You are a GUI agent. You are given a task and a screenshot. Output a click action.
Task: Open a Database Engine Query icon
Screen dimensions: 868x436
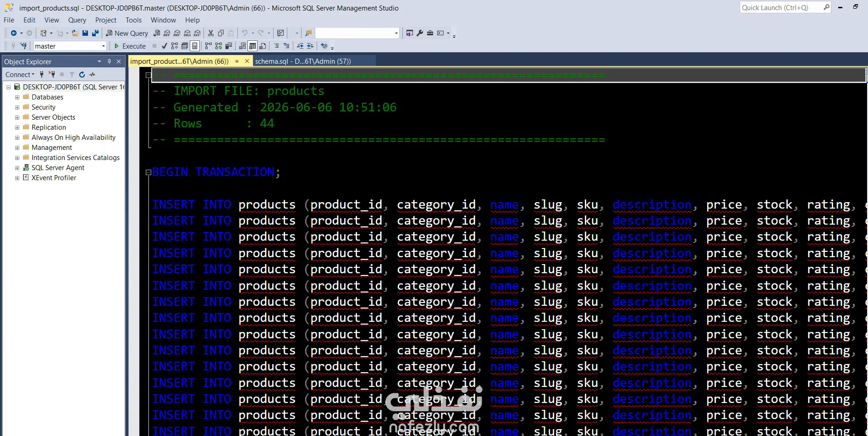tap(157, 33)
